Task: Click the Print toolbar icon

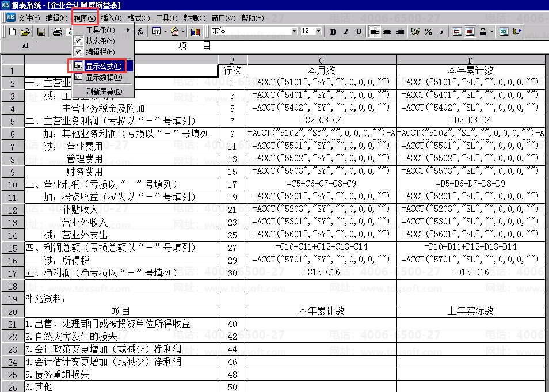Action: (57, 32)
